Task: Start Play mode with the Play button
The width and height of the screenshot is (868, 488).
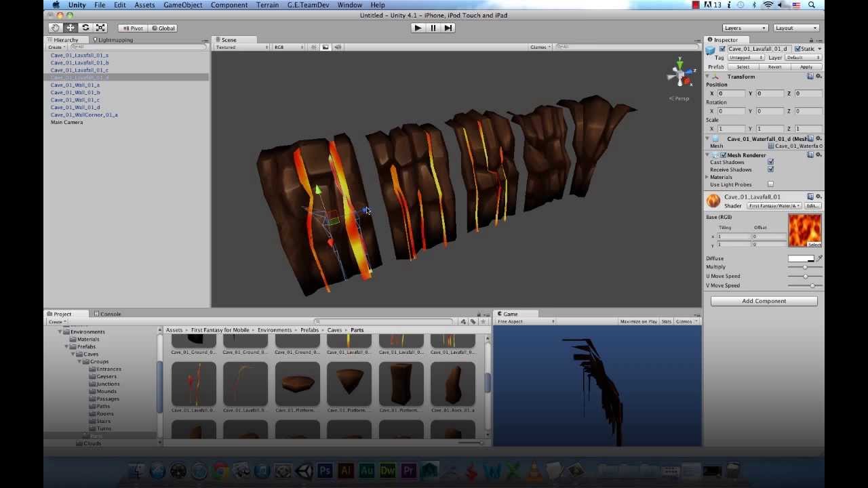Action: click(x=418, y=28)
